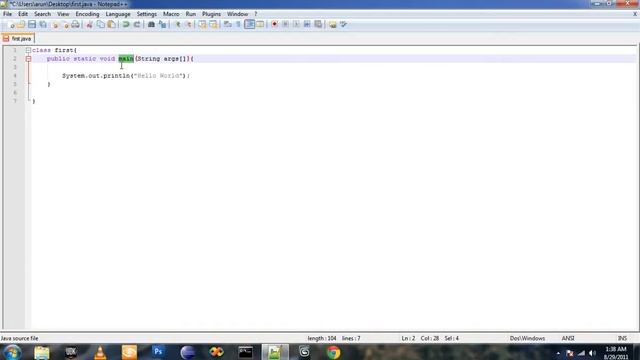Open the Edit menu

(x=23, y=14)
